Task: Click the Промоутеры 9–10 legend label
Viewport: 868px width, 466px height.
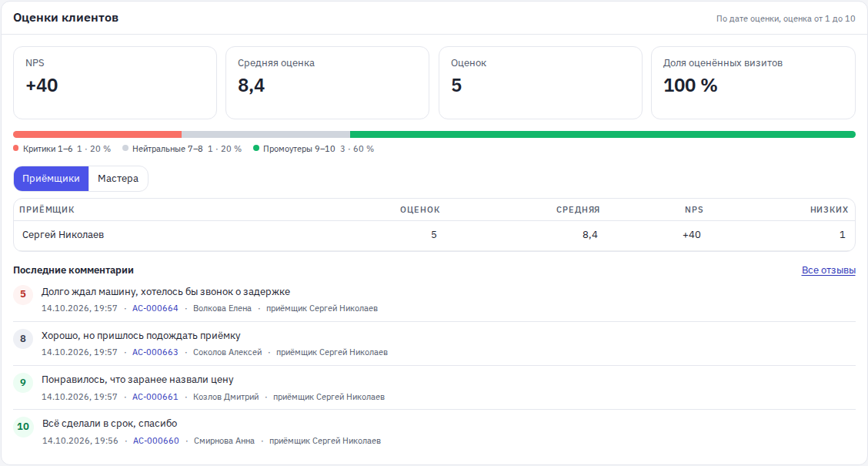Action: pyautogui.click(x=299, y=149)
